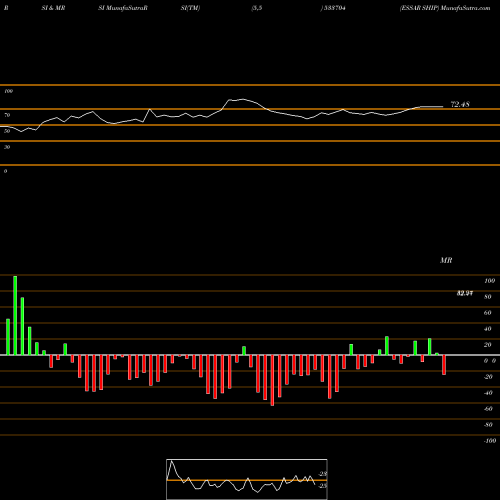Screen dimensions: 500x500
Task: Click the 60 label on the MR right axis
Action: point(488,313)
